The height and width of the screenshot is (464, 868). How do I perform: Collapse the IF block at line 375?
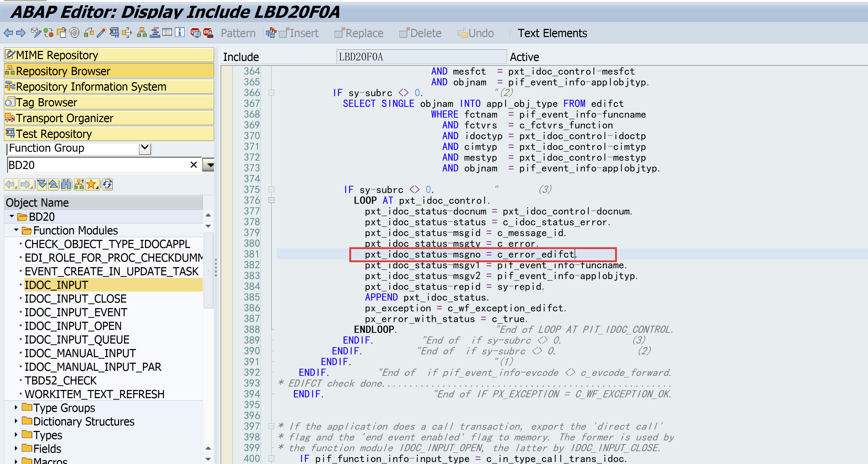(271, 189)
